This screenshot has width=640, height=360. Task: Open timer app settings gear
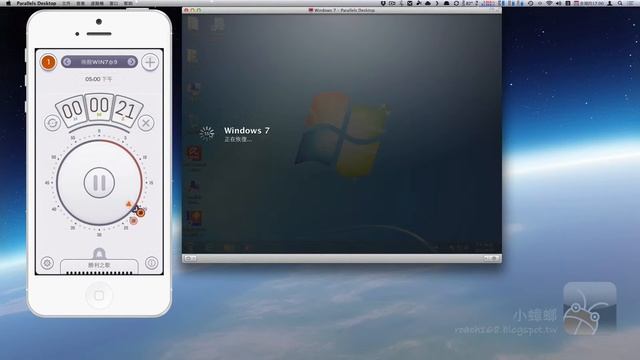pyautogui.click(x=47, y=263)
